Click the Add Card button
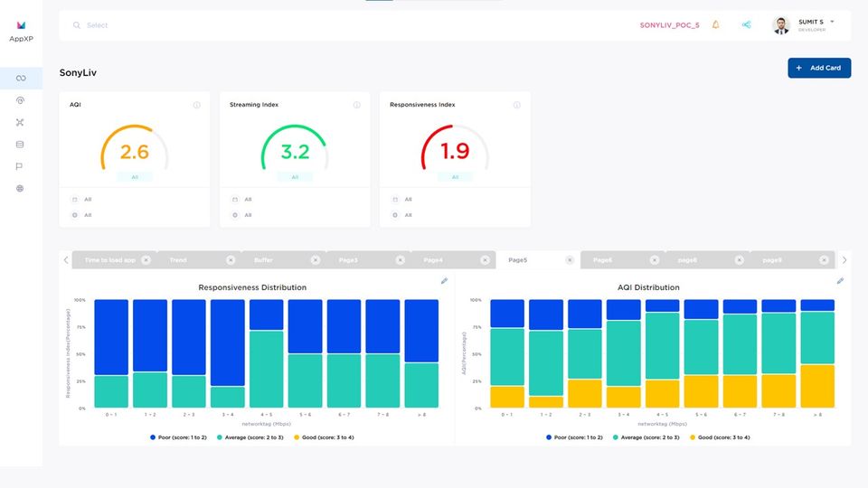This screenshot has height=488, width=868. pyautogui.click(x=819, y=68)
